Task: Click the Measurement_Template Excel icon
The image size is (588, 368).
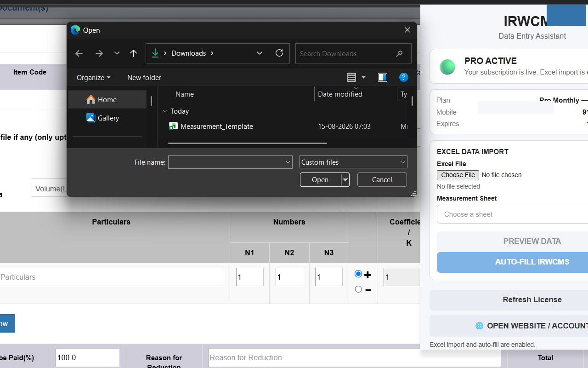Action: (174, 126)
